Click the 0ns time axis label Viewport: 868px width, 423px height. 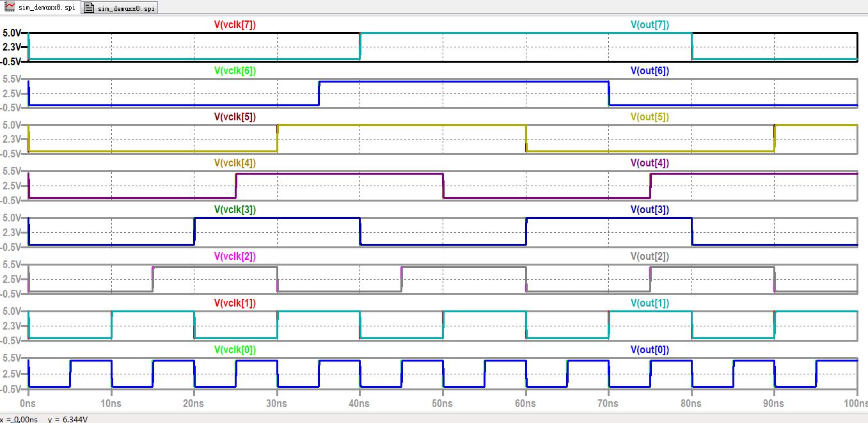(29, 404)
